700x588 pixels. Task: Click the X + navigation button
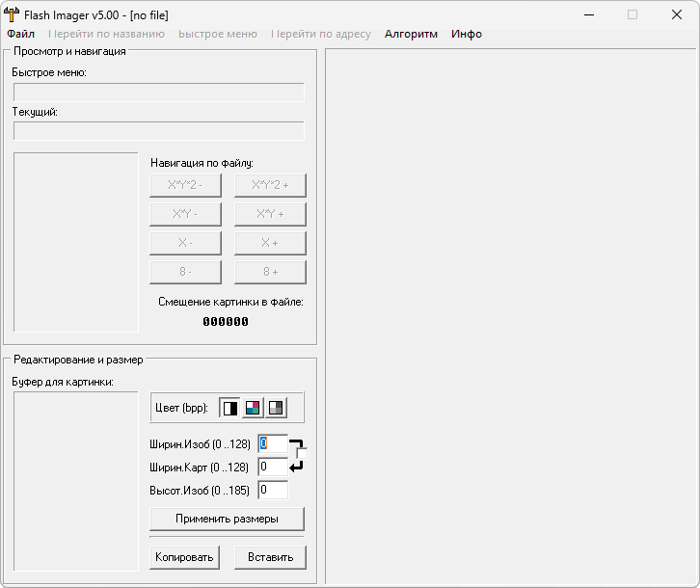[x=270, y=243]
